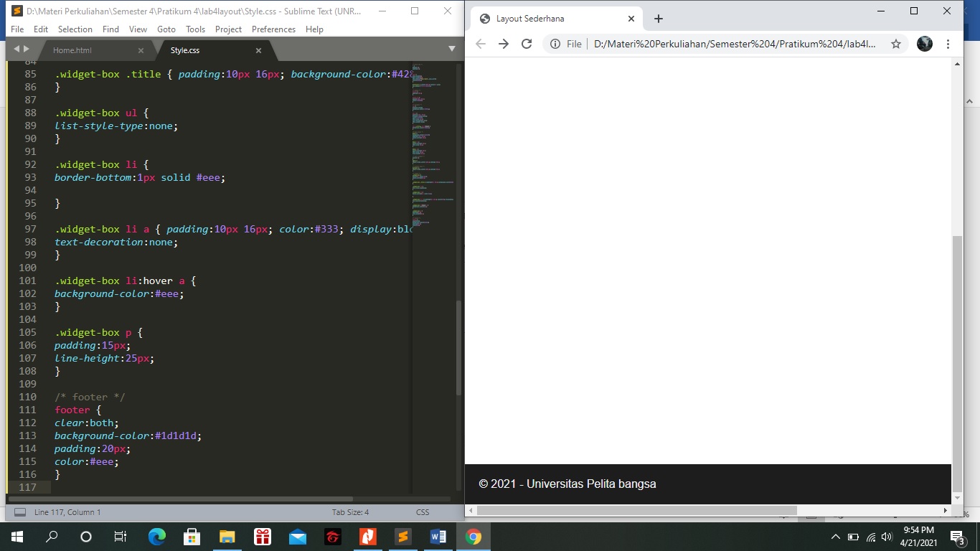Open the Chrome profile avatar
This screenshot has width=980, height=551.
pos(924,44)
